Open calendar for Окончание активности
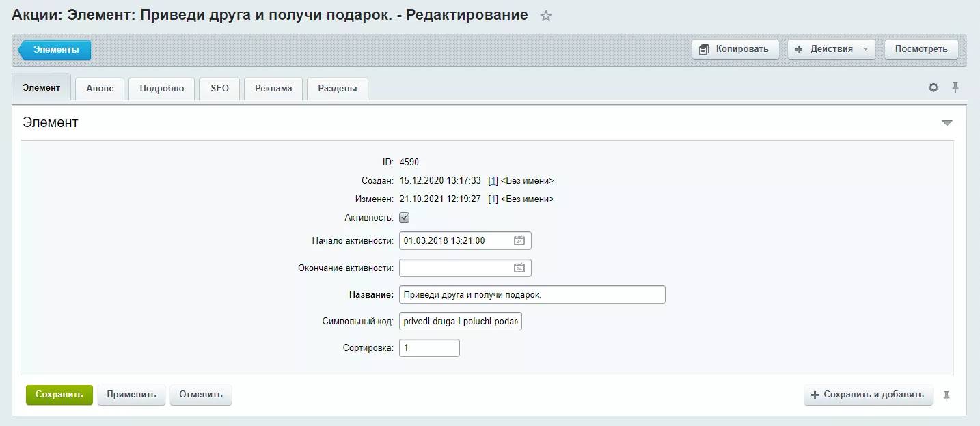Screen dimensions: 980x426 coord(519,268)
